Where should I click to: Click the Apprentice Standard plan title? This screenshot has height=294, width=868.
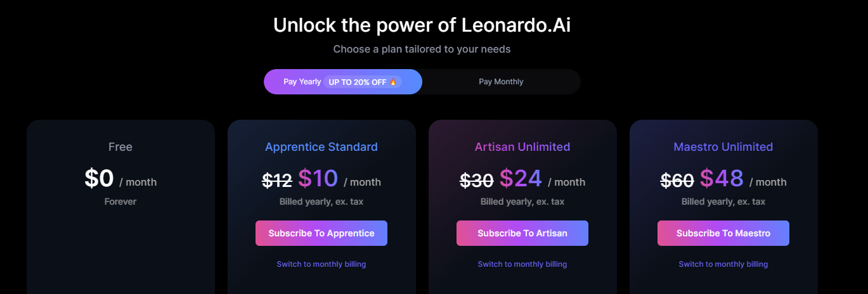pos(321,147)
